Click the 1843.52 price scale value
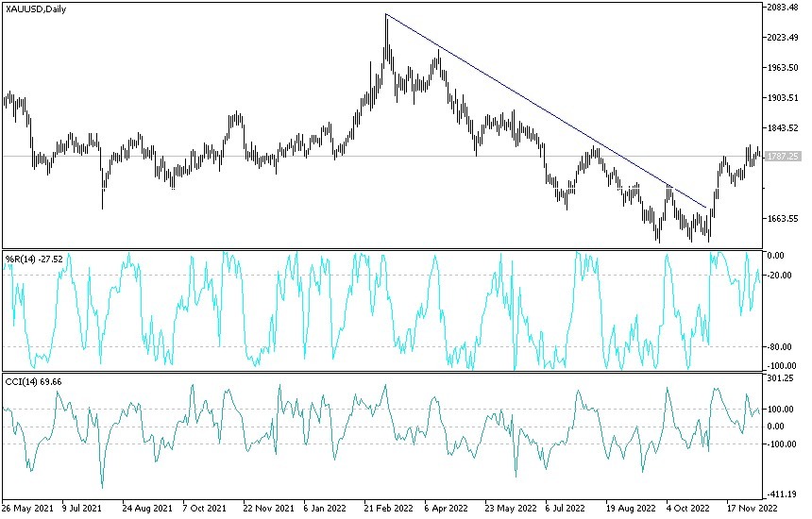This screenshot has height=519, width=812. click(783, 127)
